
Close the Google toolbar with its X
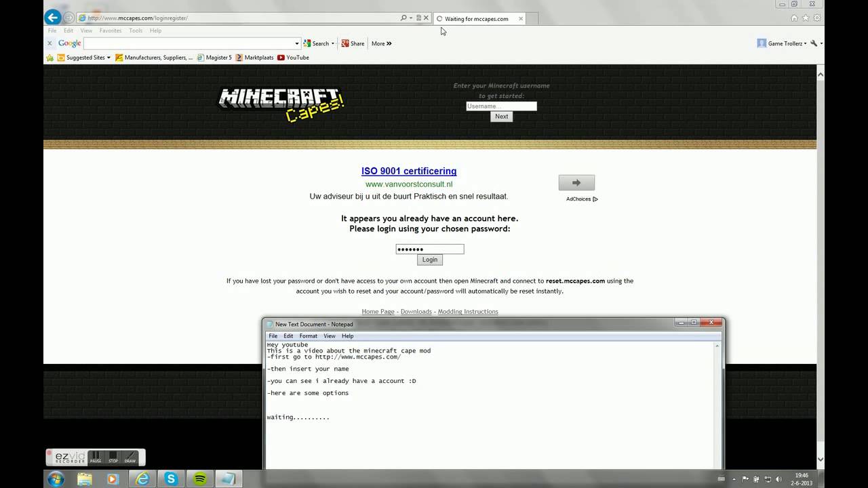coord(50,43)
